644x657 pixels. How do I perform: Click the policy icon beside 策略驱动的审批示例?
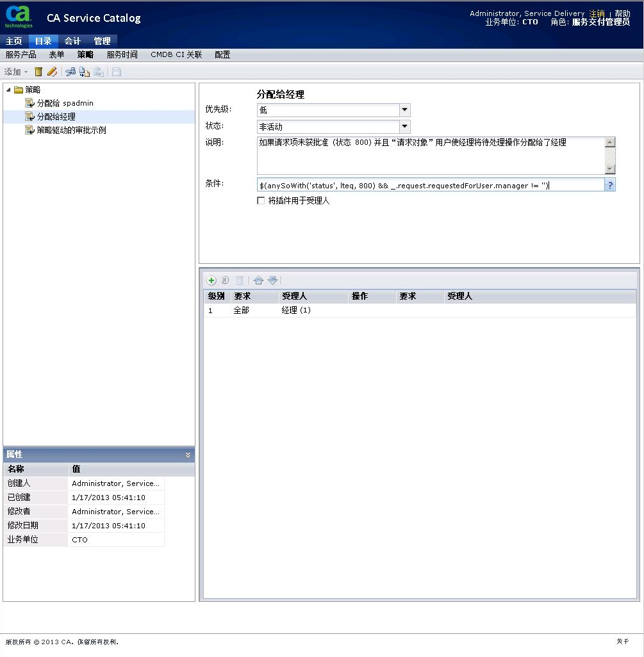tap(29, 130)
